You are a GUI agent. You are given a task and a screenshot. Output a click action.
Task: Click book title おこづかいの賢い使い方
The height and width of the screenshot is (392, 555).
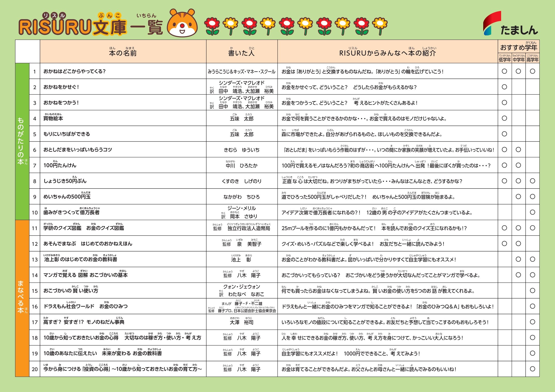[x=71, y=289]
